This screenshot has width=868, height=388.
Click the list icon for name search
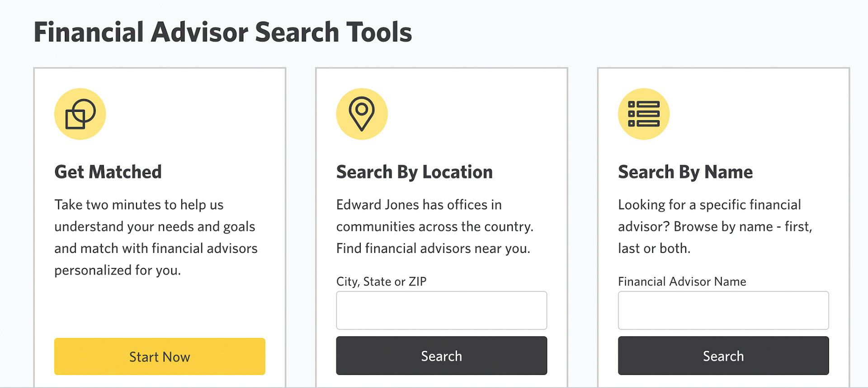click(643, 114)
